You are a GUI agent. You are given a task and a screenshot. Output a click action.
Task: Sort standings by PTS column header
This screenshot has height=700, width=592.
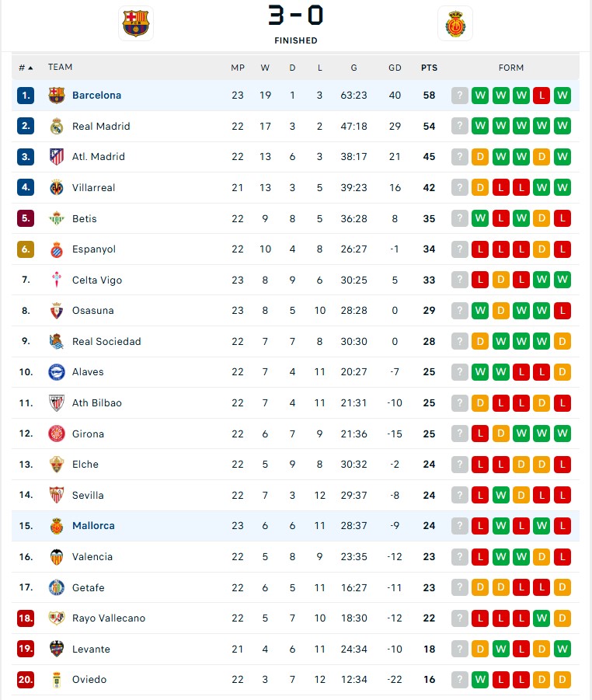click(429, 68)
